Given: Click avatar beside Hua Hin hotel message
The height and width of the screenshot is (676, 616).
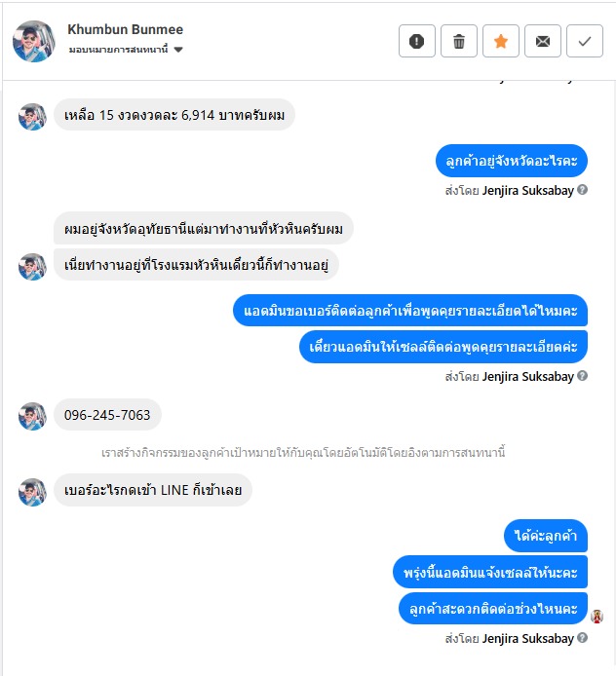Looking at the screenshot, I should coord(32,267).
